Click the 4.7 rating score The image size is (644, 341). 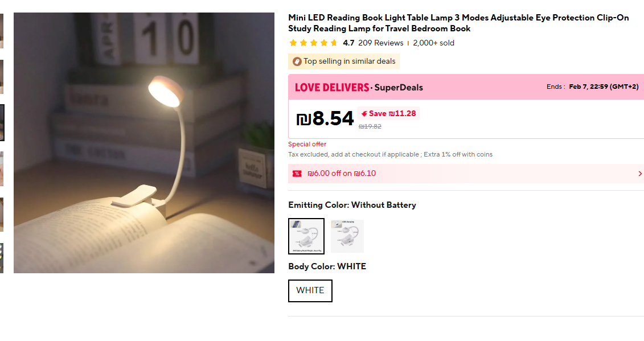click(348, 43)
